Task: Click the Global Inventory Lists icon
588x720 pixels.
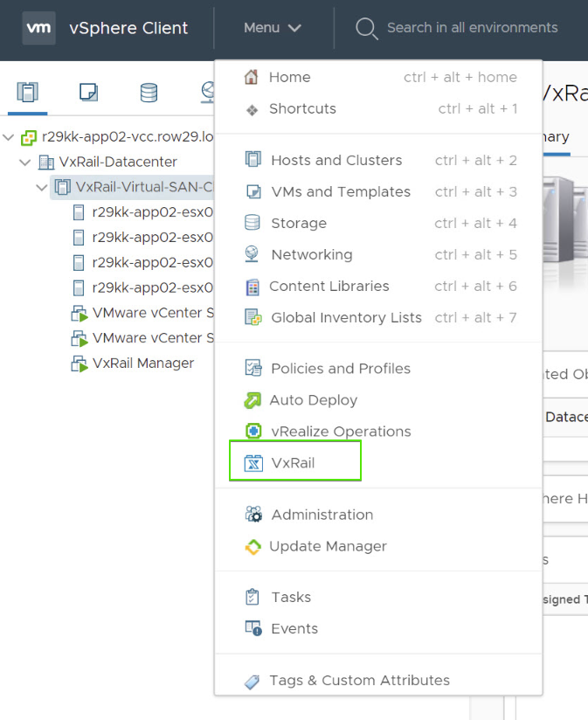Action: point(252,317)
